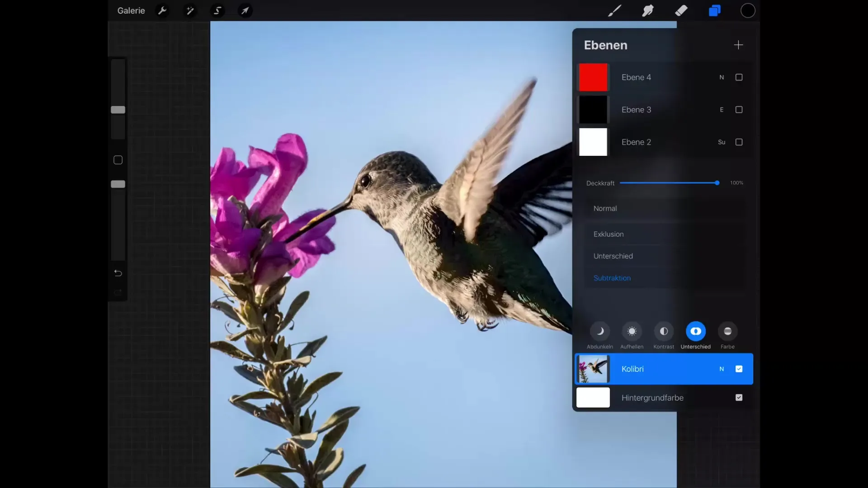Image resolution: width=868 pixels, height=488 pixels.
Task: Tap the Undo arrow in sidebar
Action: tap(118, 273)
